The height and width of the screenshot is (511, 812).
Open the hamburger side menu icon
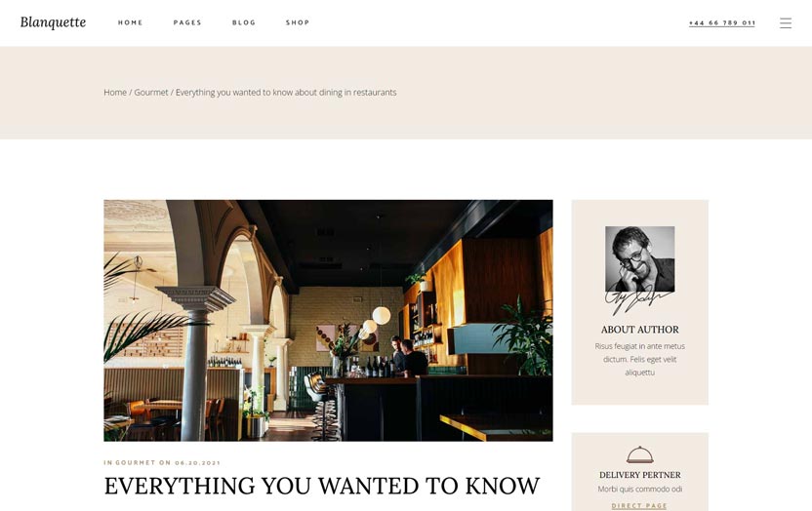click(x=785, y=22)
